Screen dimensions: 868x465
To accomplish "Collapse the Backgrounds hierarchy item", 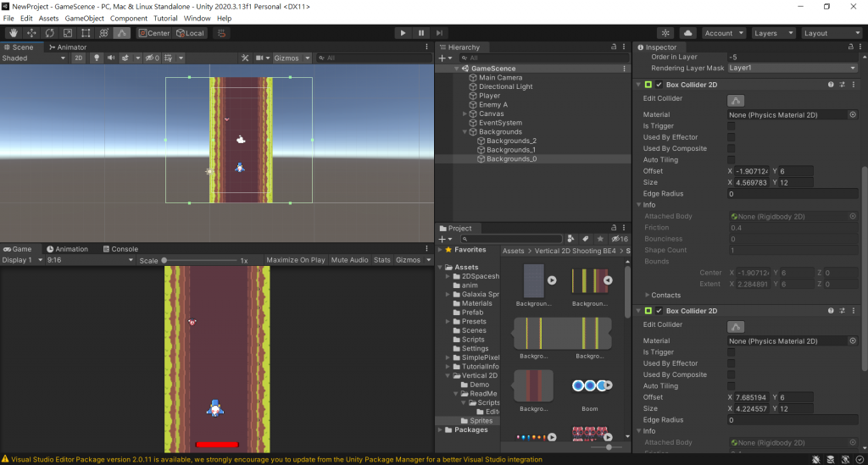I will point(465,132).
